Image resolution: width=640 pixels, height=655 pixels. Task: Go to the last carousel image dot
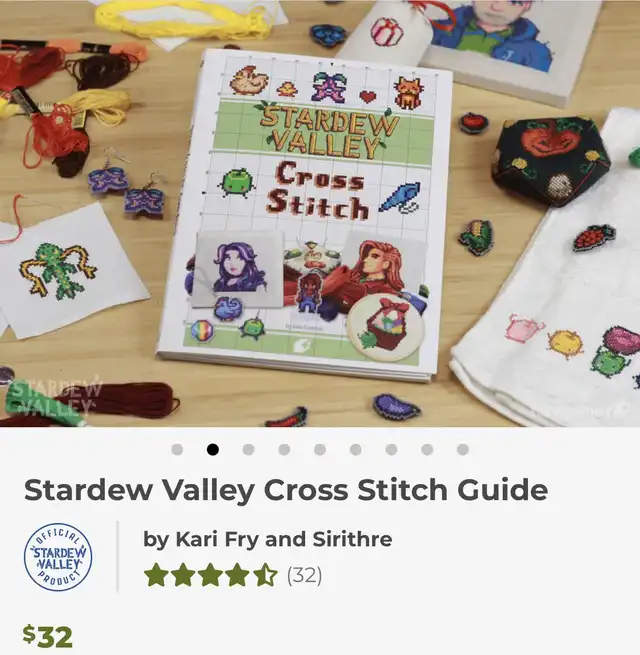click(462, 449)
